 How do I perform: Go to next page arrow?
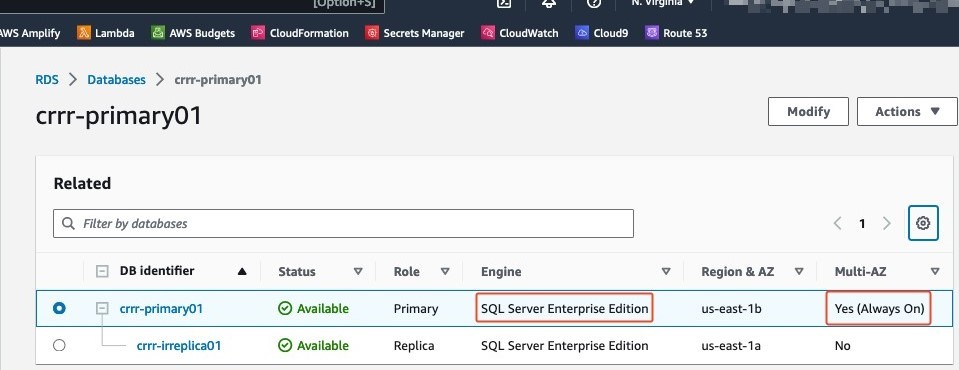[886, 224]
